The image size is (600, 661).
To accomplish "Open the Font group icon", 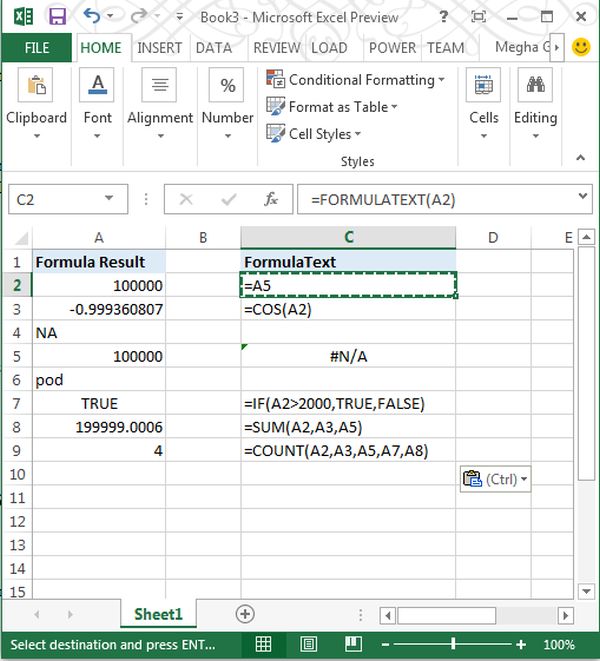I will click(97, 85).
